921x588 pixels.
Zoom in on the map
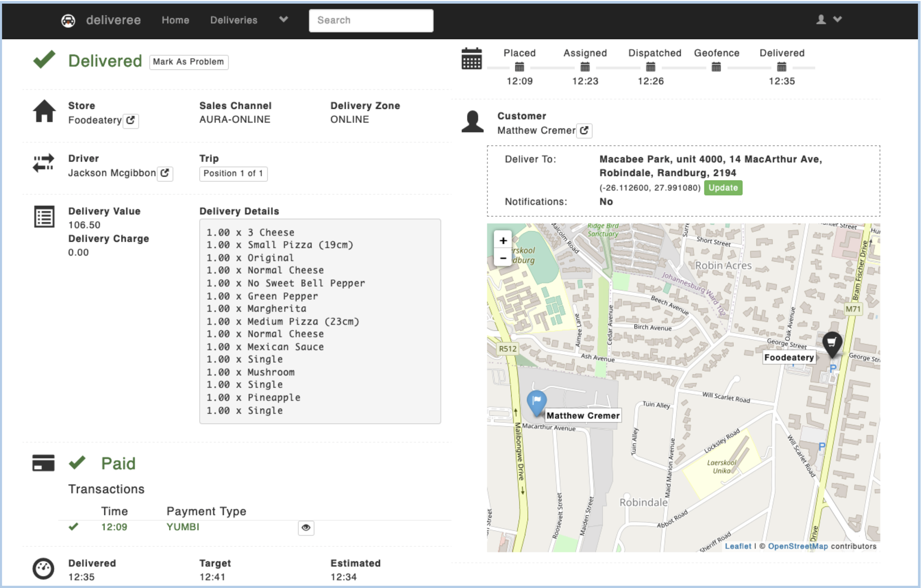coord(503,240)
